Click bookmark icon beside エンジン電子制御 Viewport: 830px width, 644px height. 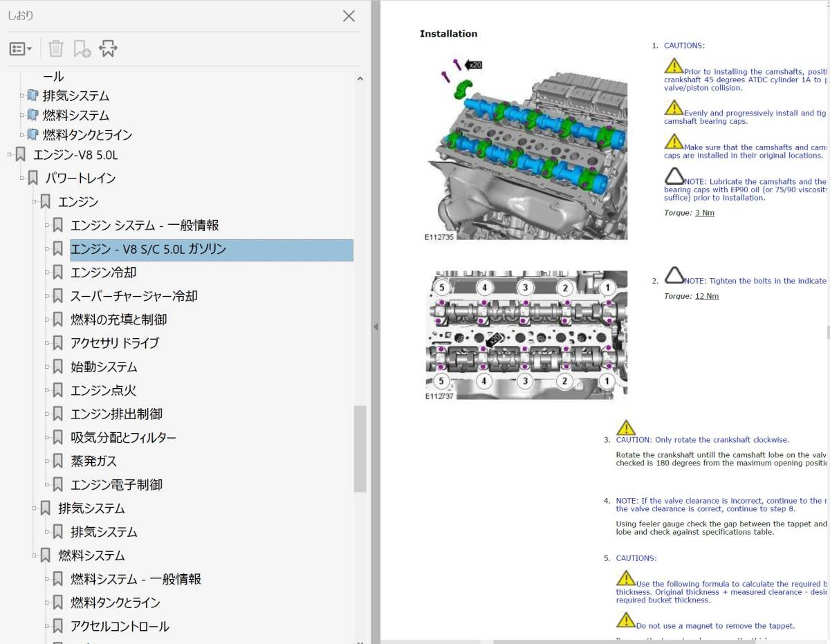point(58,484)
